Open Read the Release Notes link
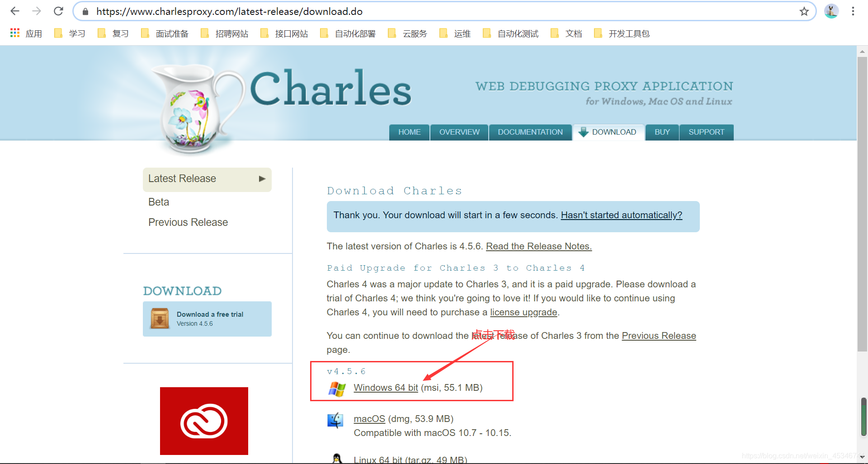 539,246
